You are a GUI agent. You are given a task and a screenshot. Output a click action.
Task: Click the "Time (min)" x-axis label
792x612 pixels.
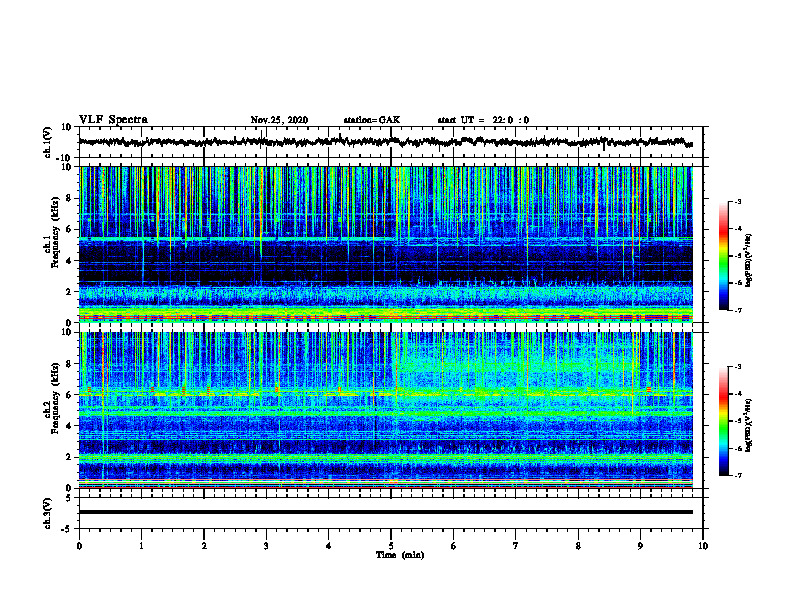click(x=400, y=555)
